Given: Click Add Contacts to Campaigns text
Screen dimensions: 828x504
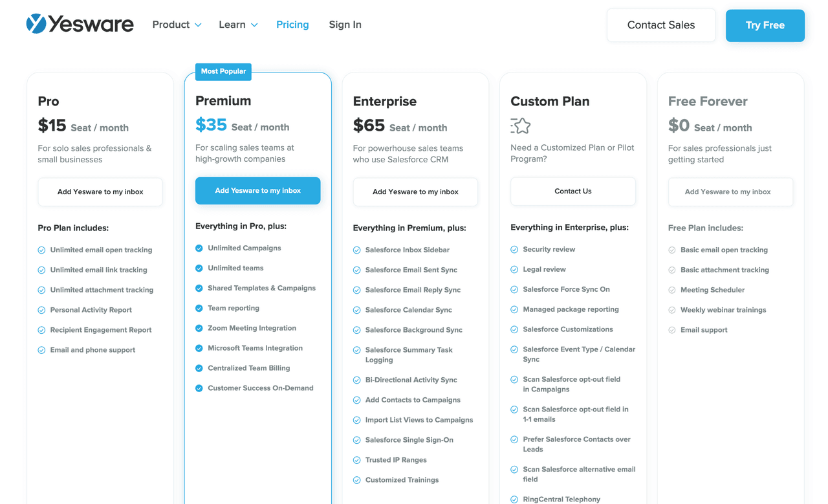Looking at the screenshot, I should pos(413,400).
